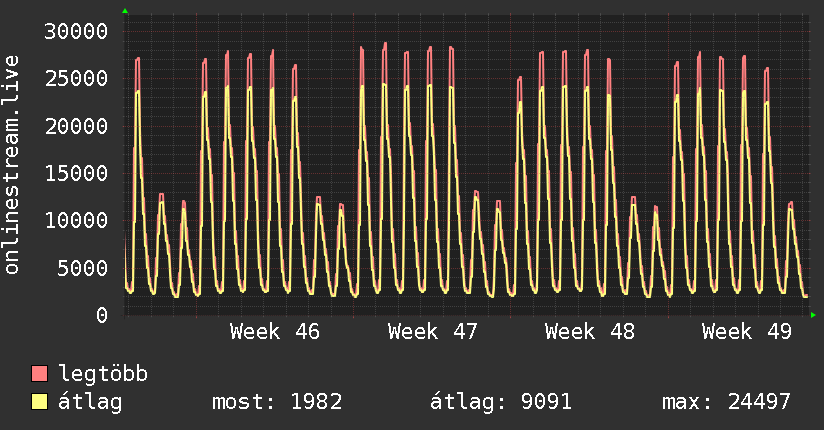Click the 30000 y-axis tick label
The width and height of the screenshot is (824, 430).
coord(77,31)
